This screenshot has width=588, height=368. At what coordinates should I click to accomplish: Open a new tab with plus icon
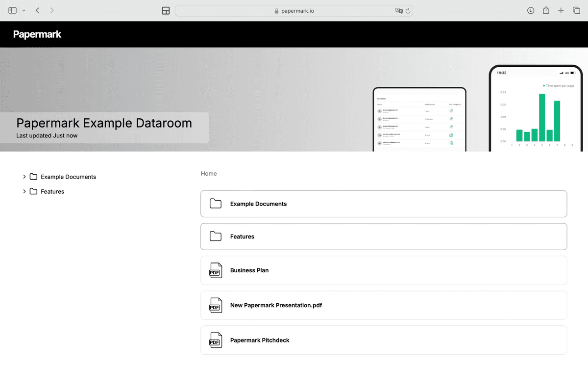[x=561, y=10]
